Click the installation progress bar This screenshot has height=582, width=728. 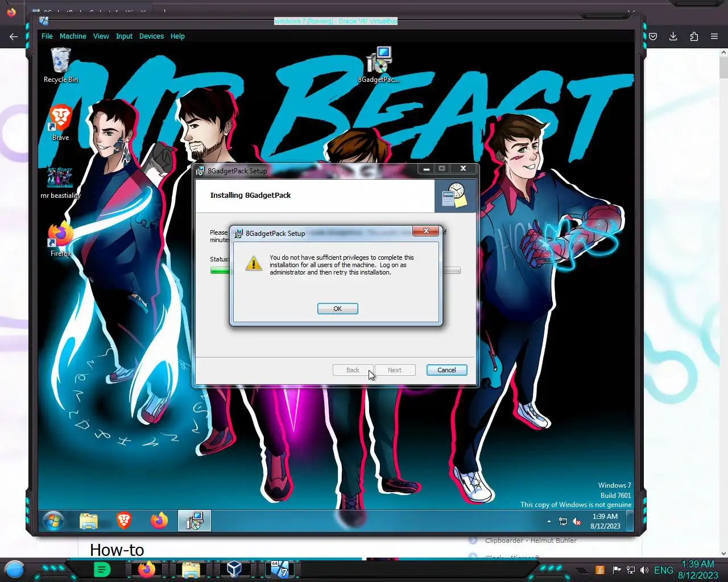click(336, 271)
